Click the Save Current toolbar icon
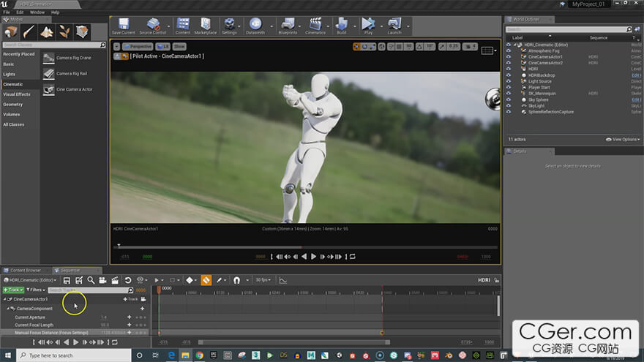Screen dimensions: 644x362 pyautogui.click(x=123, y=26)
